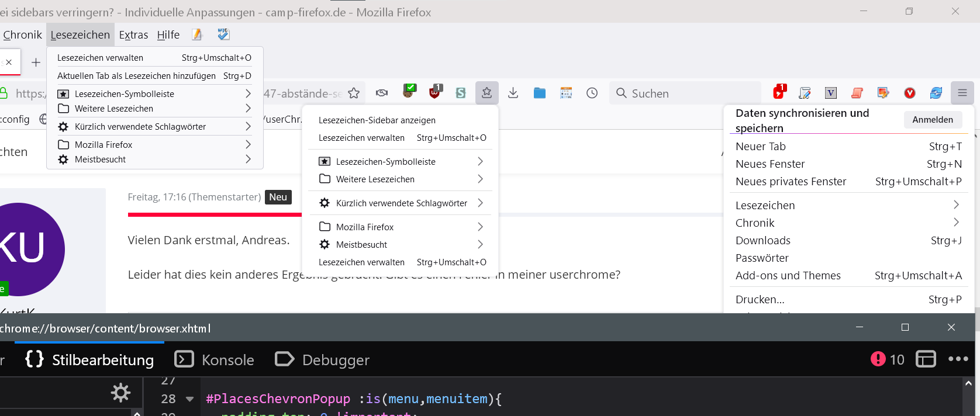
Task: Expand Mozilla Firefox folder in Lesezeichen menu
Action: [248, 144]
